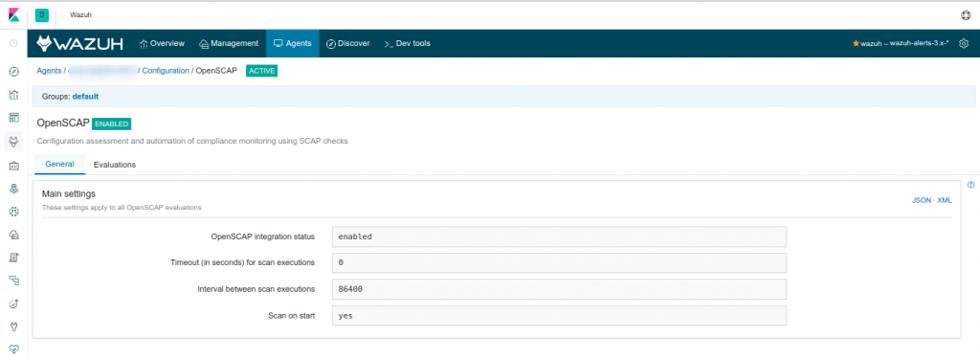
Task: Click the Scan on start field
Action: pyautogui.click(x=559, y=316)
